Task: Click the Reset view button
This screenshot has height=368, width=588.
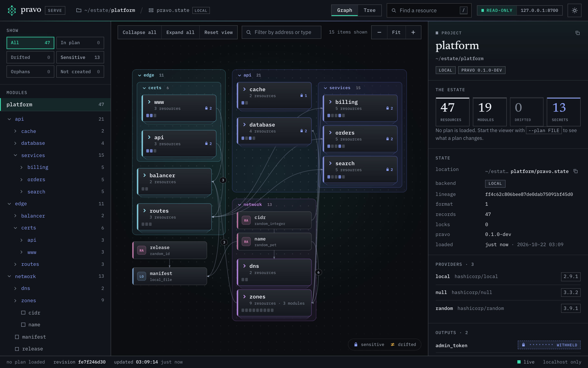Action: 218,32
